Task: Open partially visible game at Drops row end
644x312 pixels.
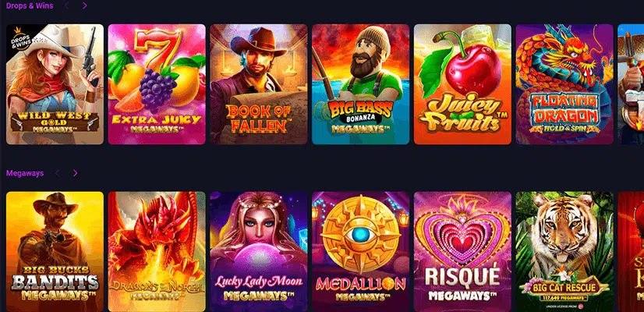Action: coord(631,84)
